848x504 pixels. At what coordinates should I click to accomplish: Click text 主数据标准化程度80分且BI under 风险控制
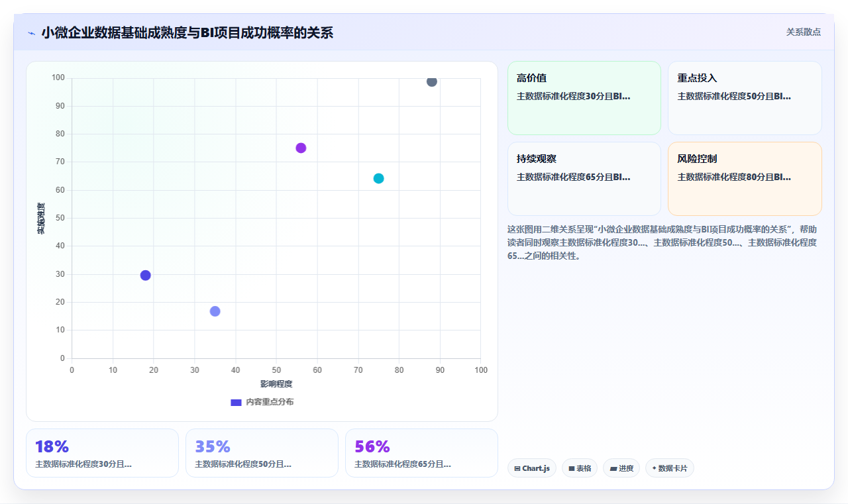click(734, 177)
